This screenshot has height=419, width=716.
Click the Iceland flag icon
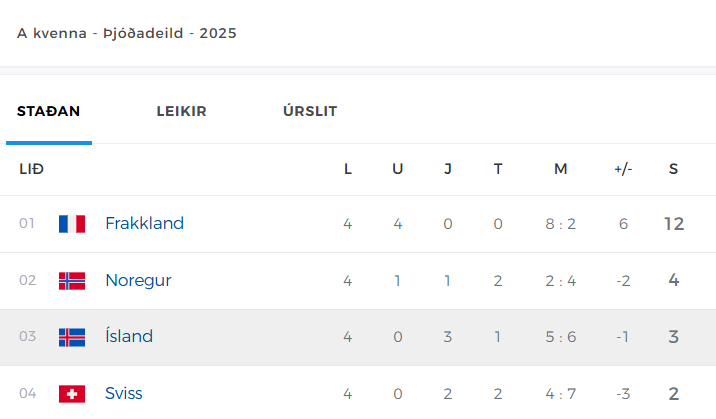pos(72,337)
